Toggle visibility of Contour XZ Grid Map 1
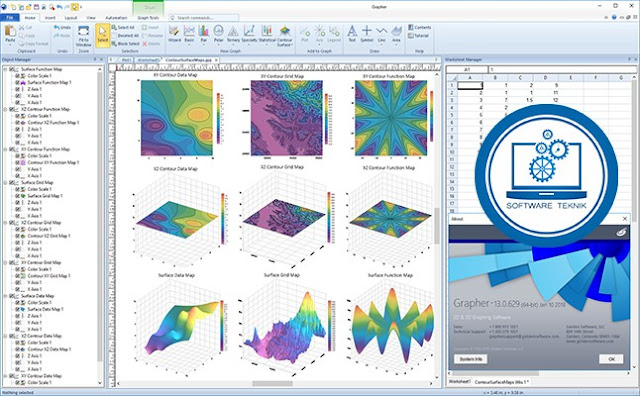The height and width of the screenshot is (396, 640). coord(18,236)
